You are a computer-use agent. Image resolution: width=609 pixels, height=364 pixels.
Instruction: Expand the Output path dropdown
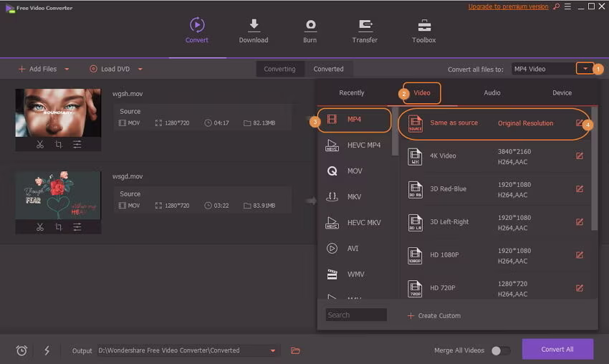coord(273,350)
